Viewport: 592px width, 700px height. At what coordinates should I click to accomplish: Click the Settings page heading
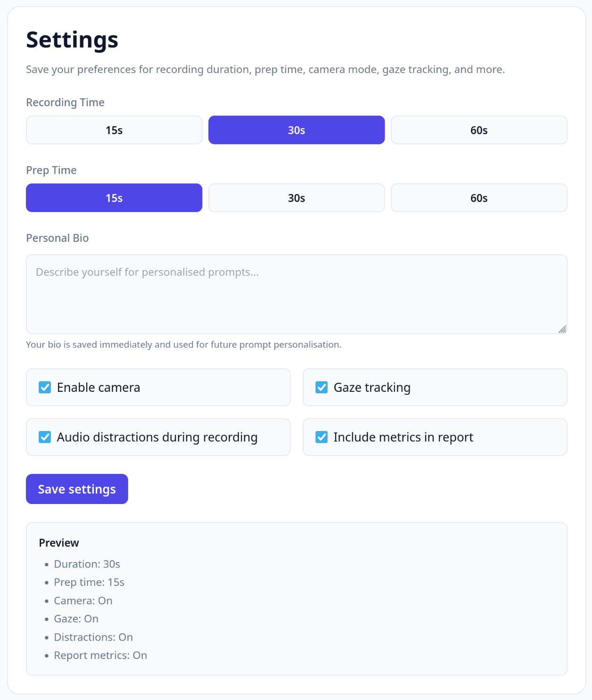tap(72, 40)
